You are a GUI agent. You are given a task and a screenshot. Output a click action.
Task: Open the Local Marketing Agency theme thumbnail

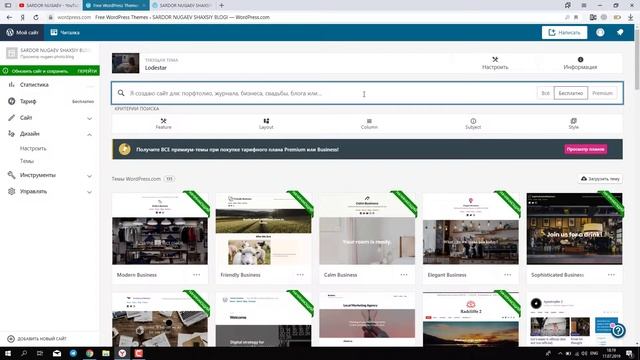pyautogui.click(x=367, y=319)
